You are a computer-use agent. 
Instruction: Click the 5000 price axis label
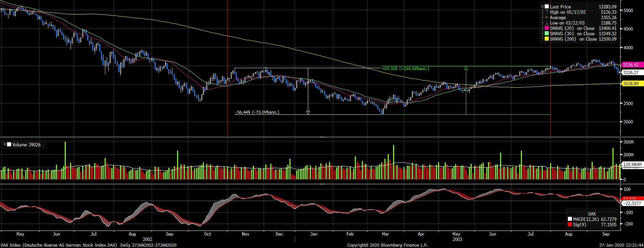[x=628, y=10]
